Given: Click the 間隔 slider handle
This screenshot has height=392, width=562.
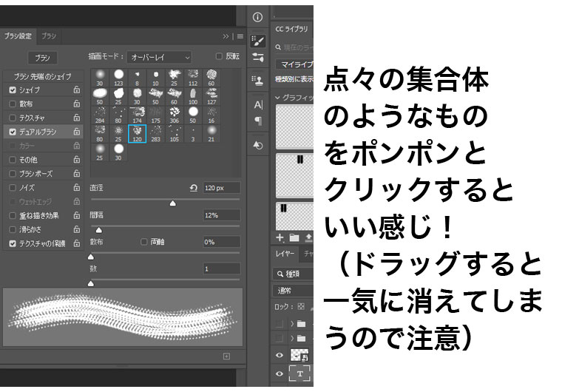Looking at the screenshot, I should pos(99,230).
